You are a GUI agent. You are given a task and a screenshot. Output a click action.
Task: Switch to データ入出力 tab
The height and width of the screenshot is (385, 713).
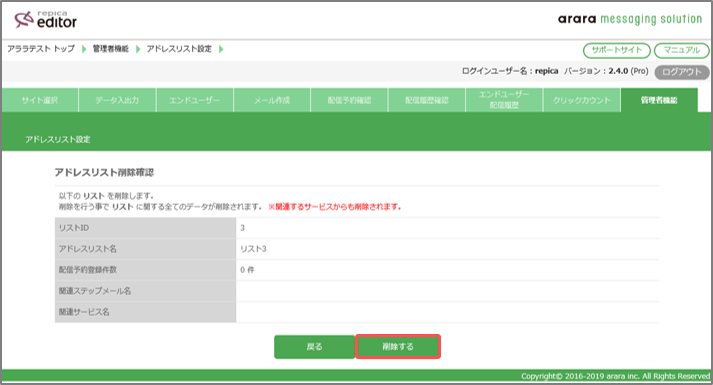(117, 100)
